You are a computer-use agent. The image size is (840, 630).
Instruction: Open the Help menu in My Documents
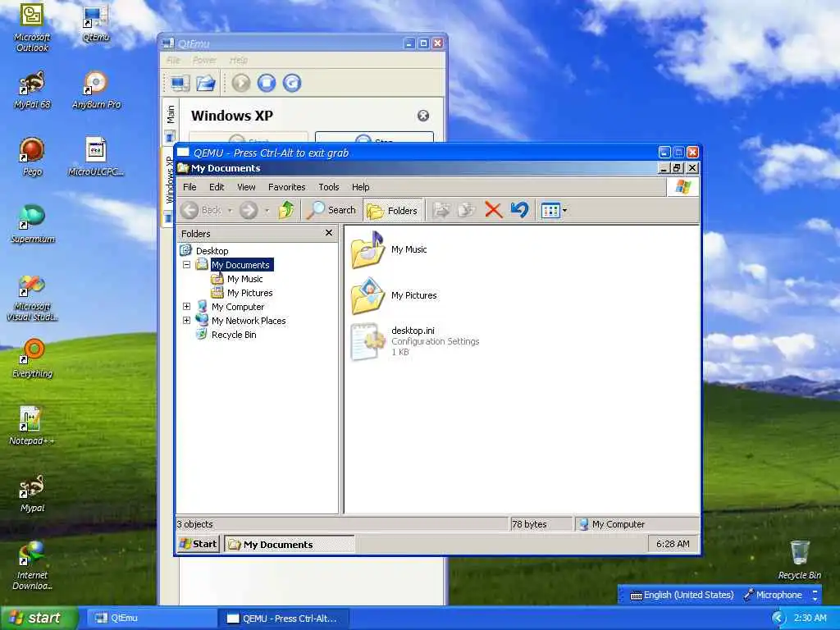tap(361, 187)
